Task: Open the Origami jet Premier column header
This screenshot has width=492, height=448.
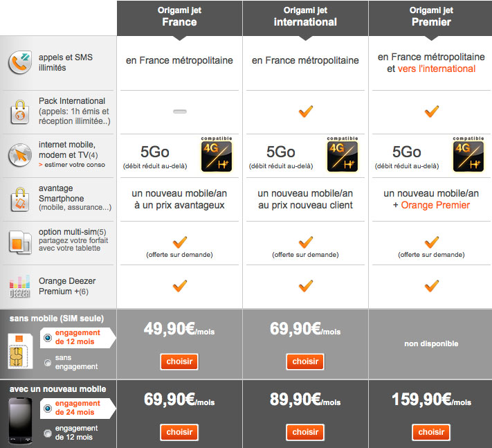Action: click(430, 17)
